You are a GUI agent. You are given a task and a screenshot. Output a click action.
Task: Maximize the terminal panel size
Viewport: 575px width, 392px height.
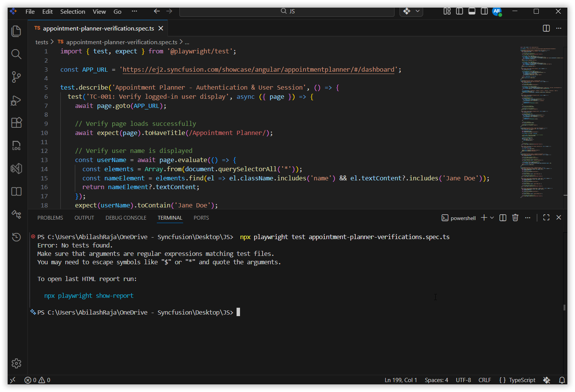546,217
